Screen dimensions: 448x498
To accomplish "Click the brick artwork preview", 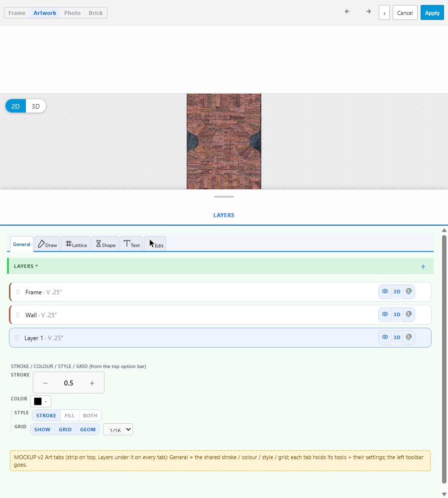I will pyautogui.click(x=224, y=141).
